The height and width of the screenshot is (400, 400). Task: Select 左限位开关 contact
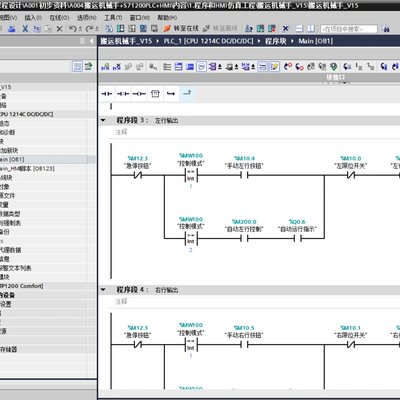click(x=351, y=175)
